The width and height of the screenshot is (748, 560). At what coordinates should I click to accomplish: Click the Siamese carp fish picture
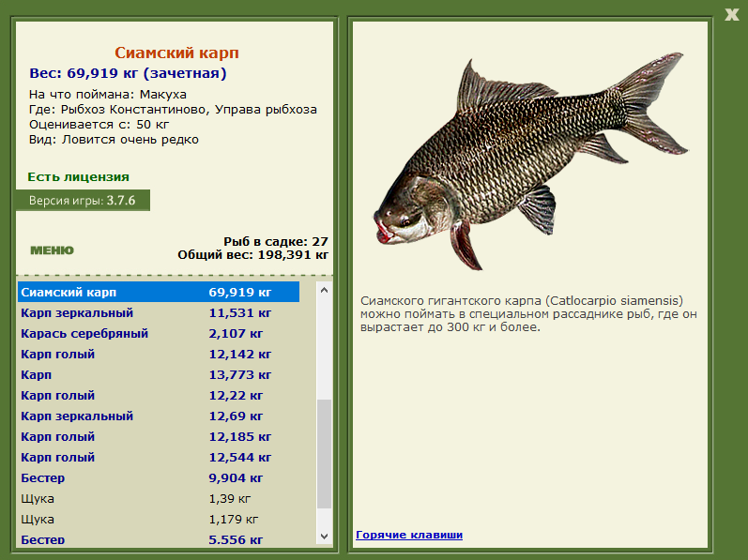pyautogui.click(x=529, y=159)
